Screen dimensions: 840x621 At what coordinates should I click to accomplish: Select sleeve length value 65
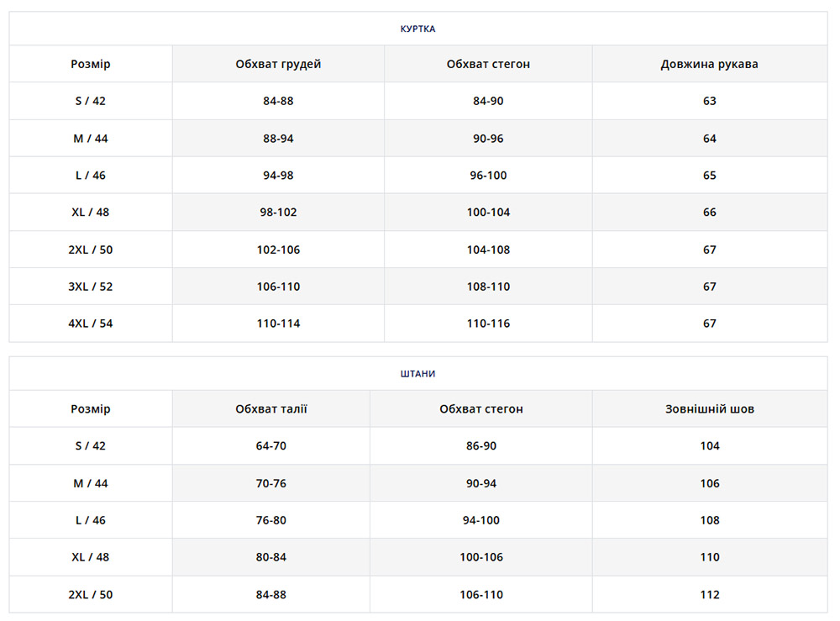pos(709,176)
